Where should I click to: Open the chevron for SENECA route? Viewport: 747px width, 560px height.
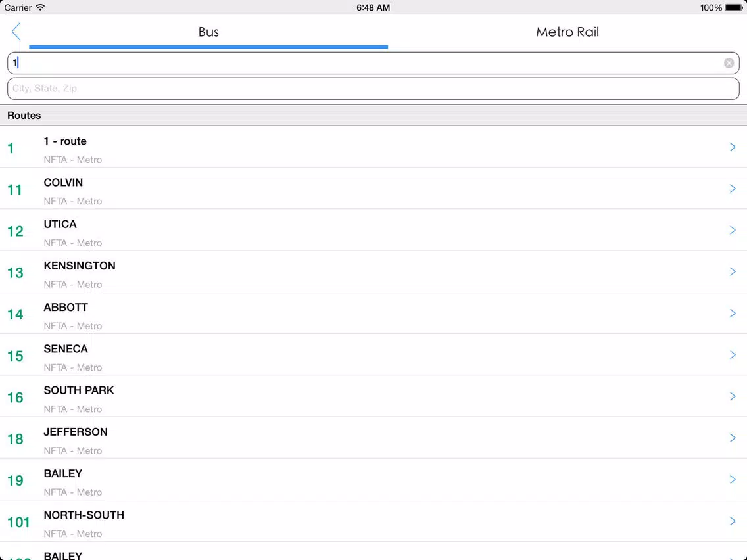[733, 355]
